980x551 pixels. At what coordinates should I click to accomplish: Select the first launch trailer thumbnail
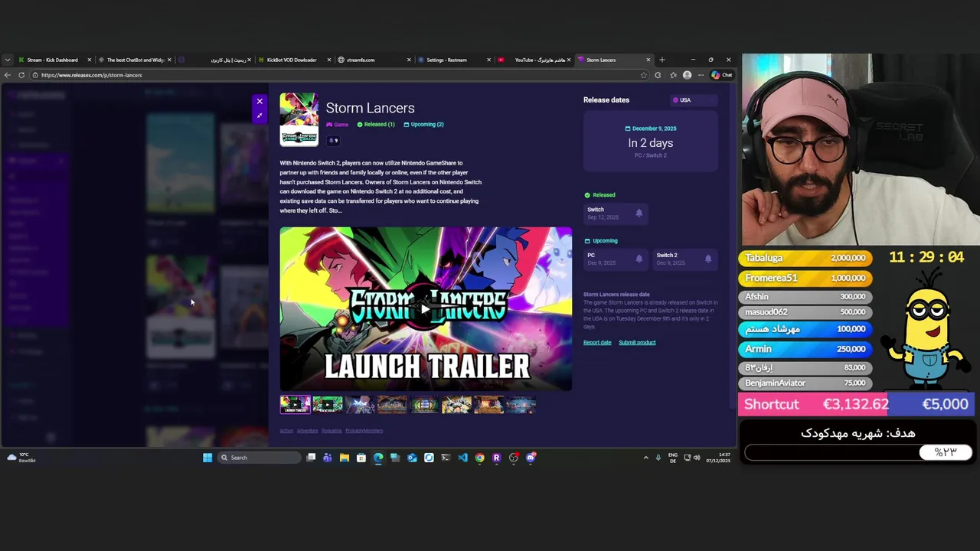click(x=295, y=405)
